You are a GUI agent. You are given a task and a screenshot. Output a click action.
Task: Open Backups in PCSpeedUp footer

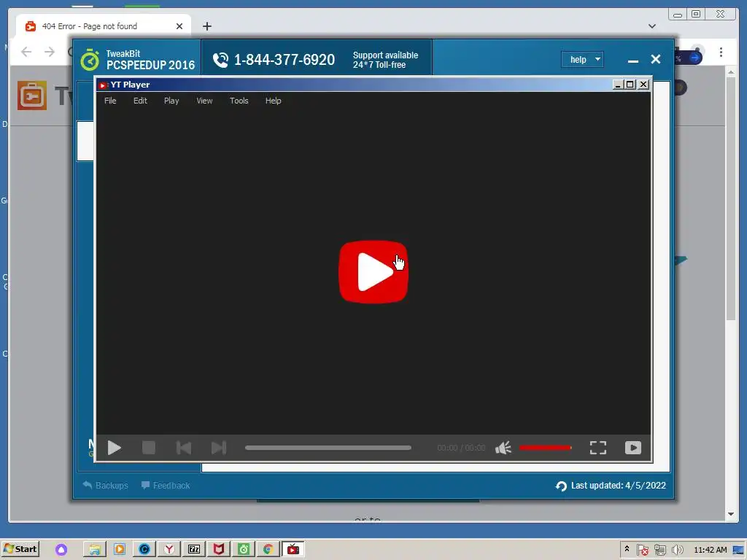pos(106,485)
